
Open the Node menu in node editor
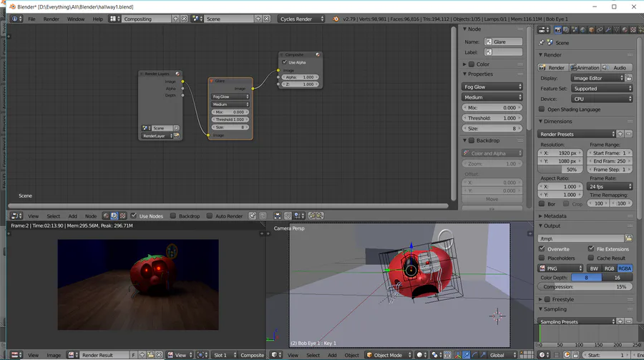point(91,215)
